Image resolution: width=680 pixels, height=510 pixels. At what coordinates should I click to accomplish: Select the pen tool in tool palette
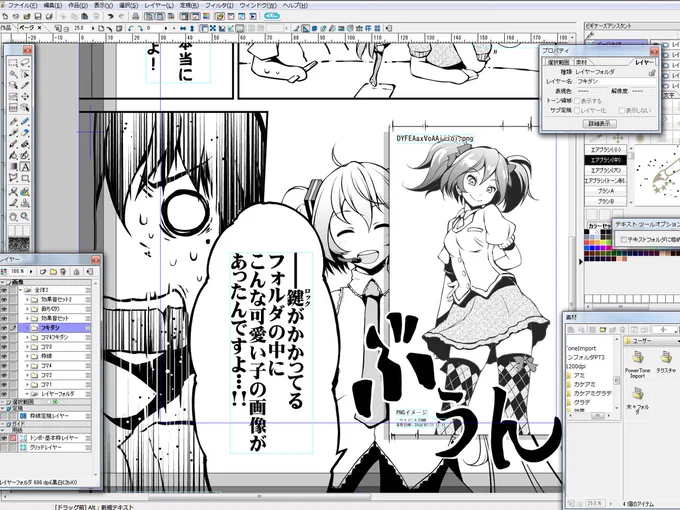click(13, 121)
